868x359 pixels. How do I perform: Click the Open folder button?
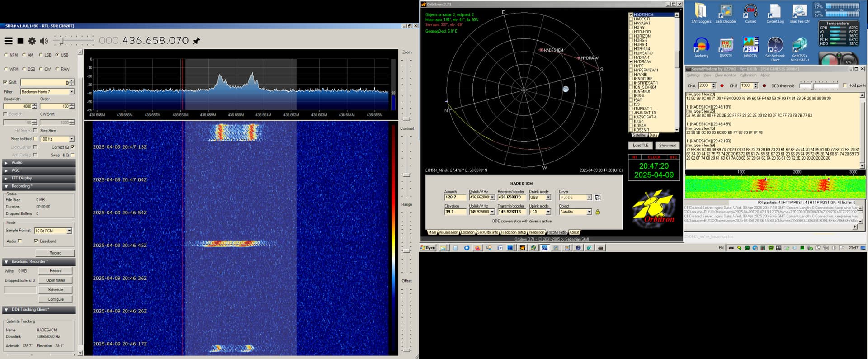point(56,280)
